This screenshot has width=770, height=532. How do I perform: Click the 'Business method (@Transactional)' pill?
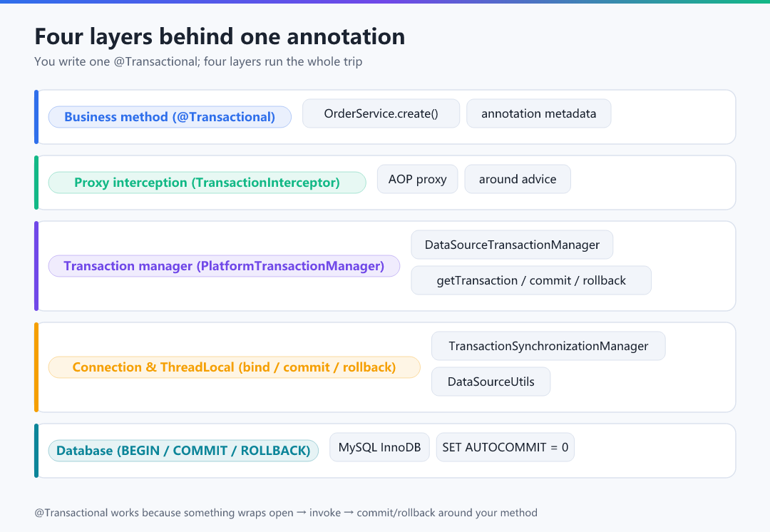tap(170, 117)
